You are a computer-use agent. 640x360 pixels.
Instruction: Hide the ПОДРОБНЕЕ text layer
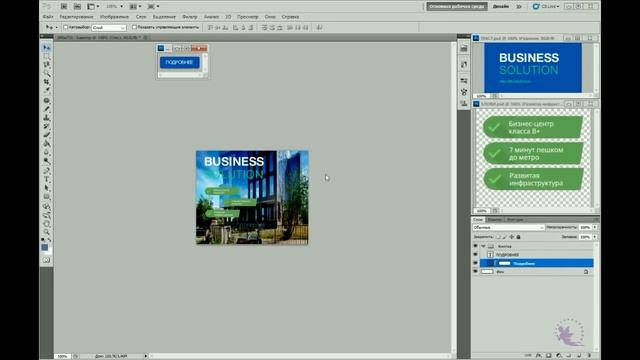(x=476, y=254)
